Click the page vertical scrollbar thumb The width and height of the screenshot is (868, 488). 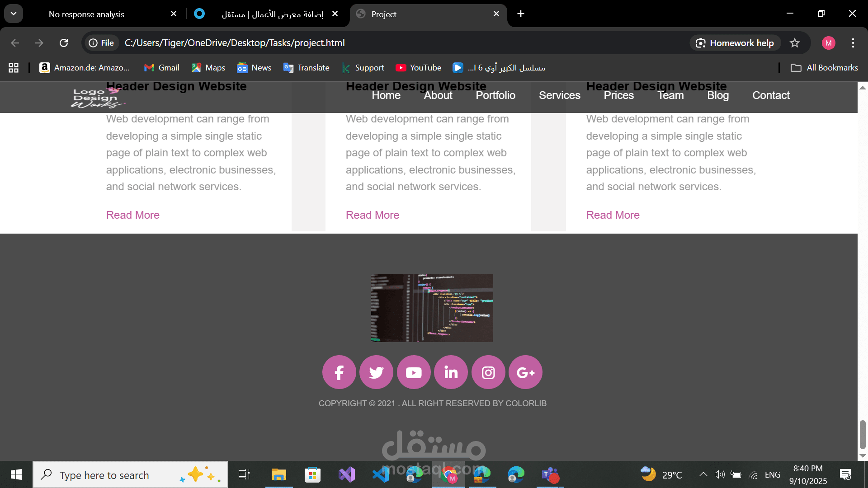[x=863, y=435]
